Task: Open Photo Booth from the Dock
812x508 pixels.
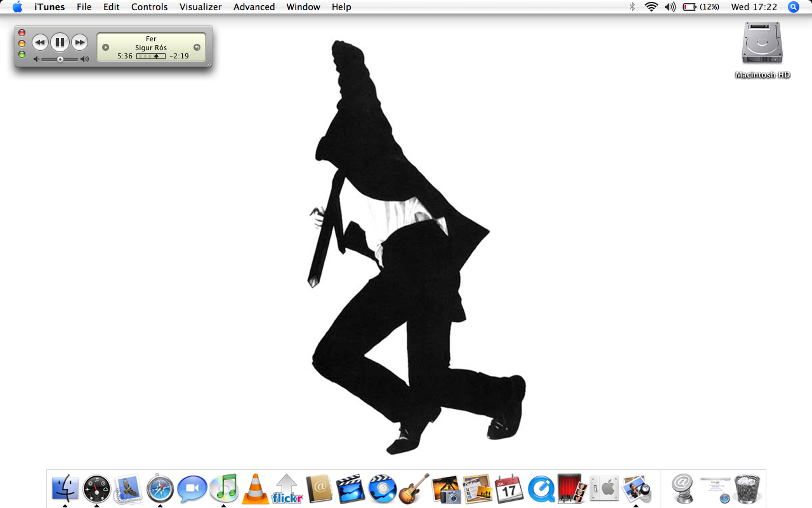Action: coord(572,489)
